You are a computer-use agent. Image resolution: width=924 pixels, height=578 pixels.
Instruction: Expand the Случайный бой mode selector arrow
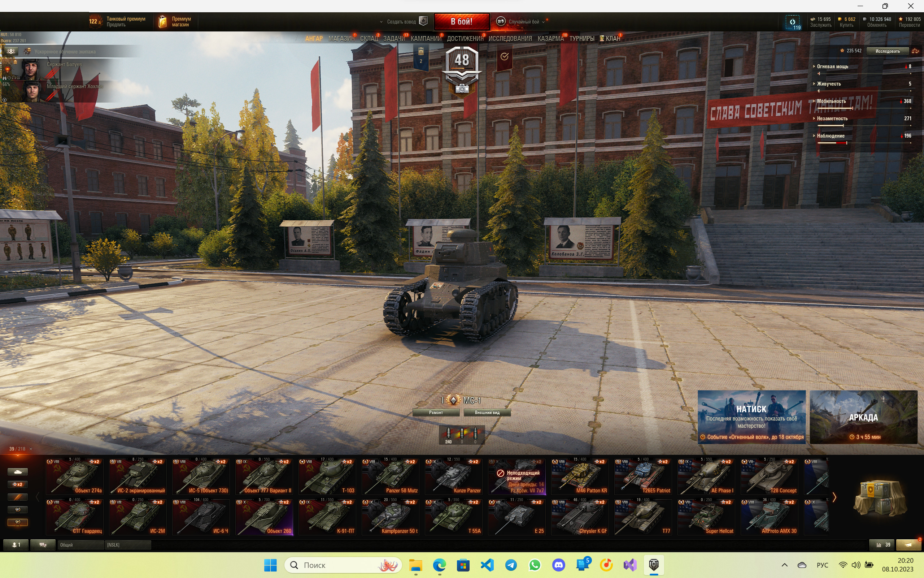pos(543,22)
